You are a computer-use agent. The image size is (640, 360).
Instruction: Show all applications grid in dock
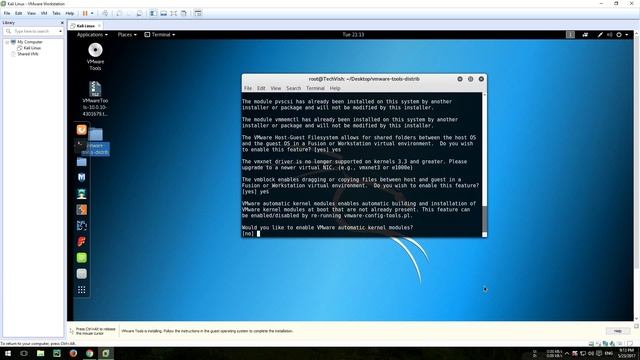tap(82, 290)
